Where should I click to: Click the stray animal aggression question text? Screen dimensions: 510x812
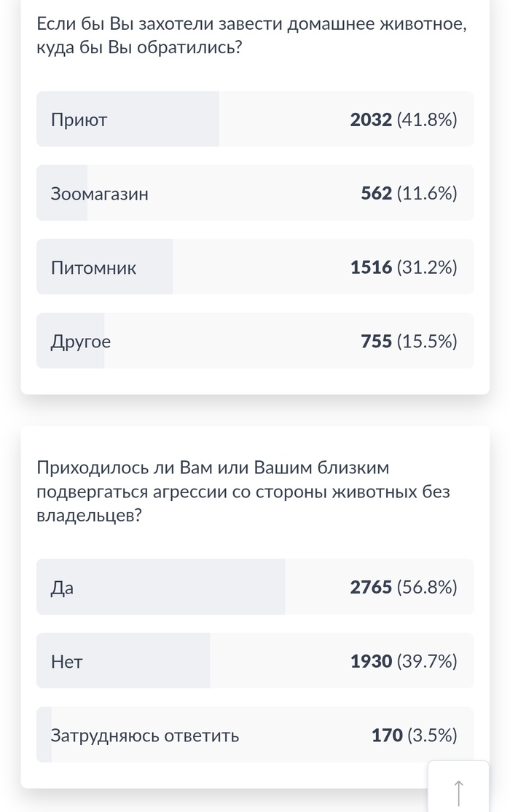point(243,492)
